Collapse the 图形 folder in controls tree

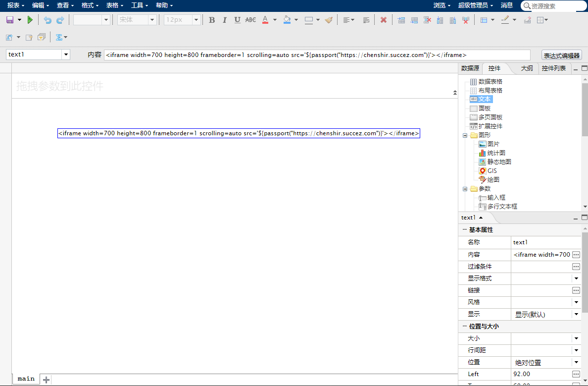point(464,135)
